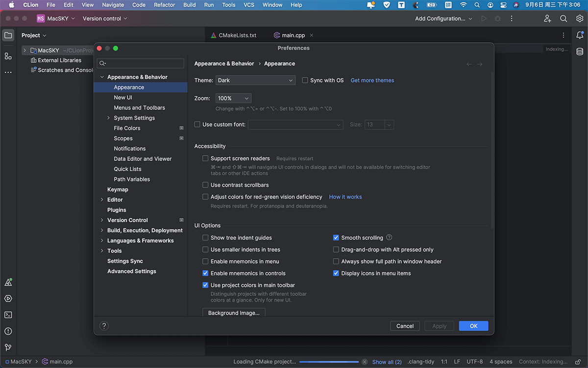Disable Smooth scrolling checkbox
The image size is (588, 368).
coord(336,237)
